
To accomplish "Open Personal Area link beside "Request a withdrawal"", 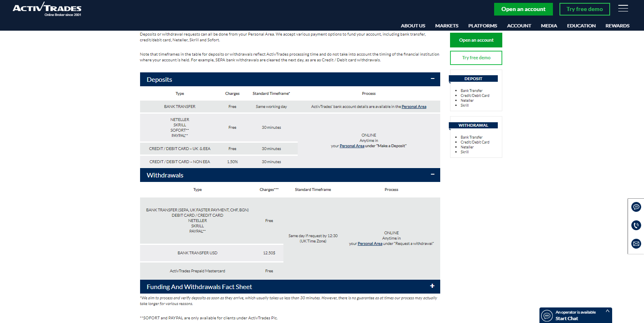I will 370,244.
